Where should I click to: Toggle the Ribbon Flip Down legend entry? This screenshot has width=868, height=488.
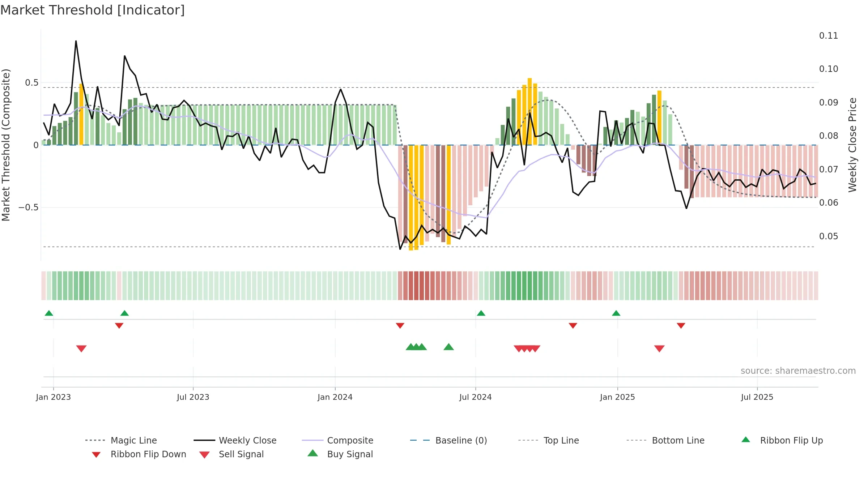139,454
